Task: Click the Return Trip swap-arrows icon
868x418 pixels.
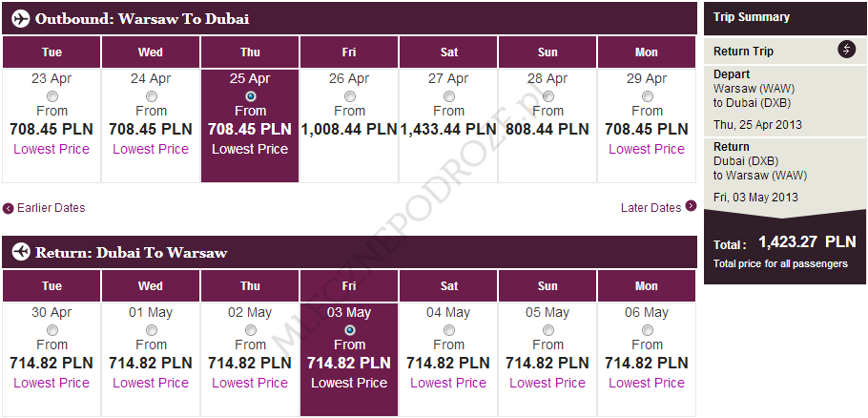Action: pyautogui.click(x=846, y=50)
